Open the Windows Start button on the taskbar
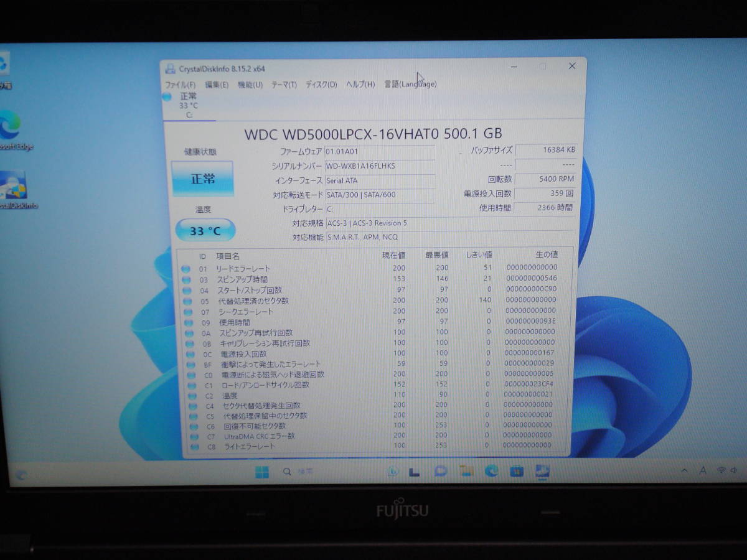Image resolution: width=747 pixels, height=560 pixels. point(262,473)
